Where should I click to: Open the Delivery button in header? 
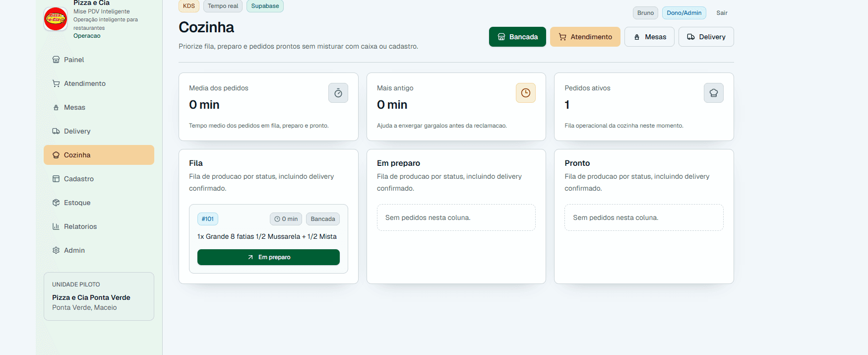tap(706, 37)
